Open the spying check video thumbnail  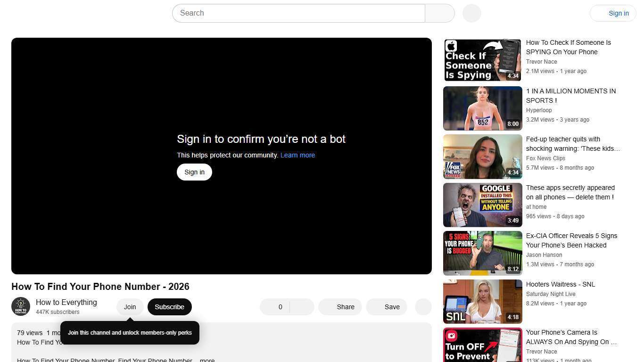click(482, 59)
